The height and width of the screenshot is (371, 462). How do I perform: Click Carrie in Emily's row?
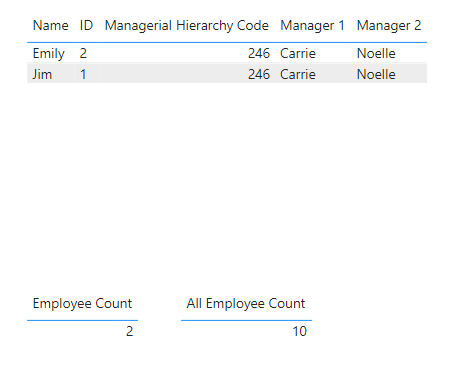(298, 53)
